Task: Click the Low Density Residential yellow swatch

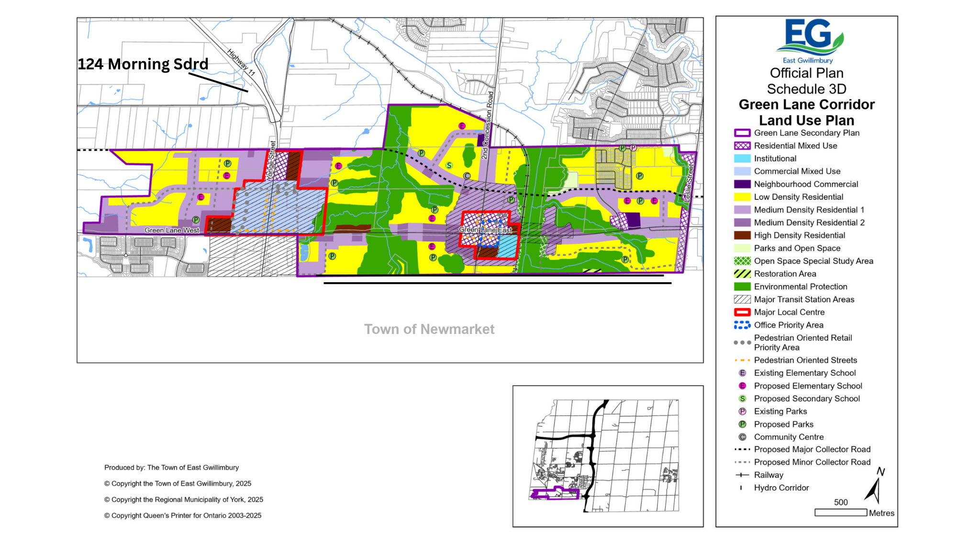Action: tap(742, 197)
